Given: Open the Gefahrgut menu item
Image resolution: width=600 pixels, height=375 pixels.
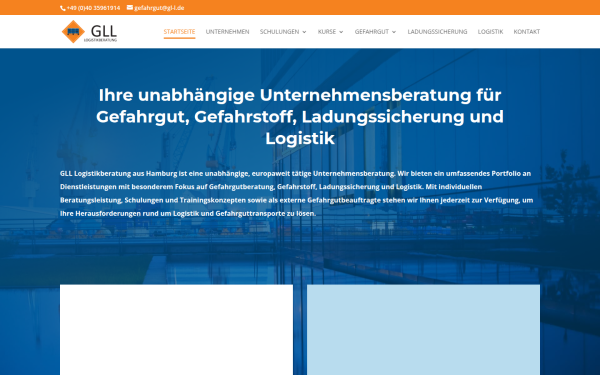Looking at the screenshot, I should click(x=372, y=32).
